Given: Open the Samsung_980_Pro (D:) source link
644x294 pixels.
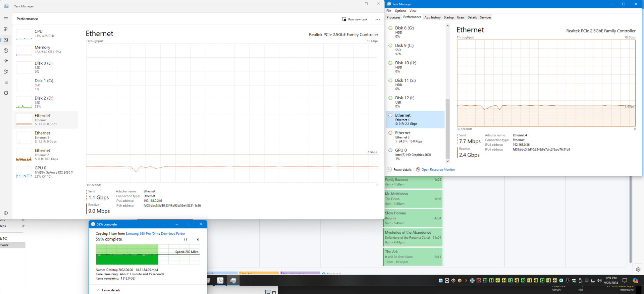Looking at the screenshot, I should click(141, 234).
